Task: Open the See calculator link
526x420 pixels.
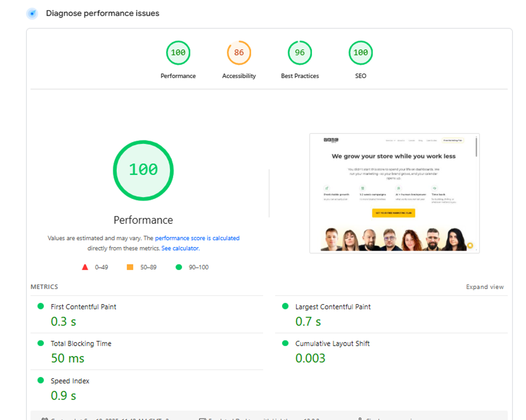Action: (x=180, y=248)
